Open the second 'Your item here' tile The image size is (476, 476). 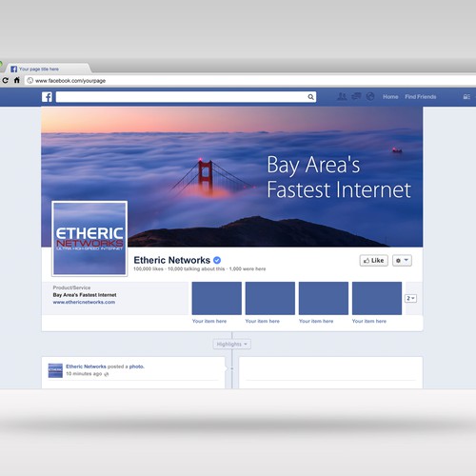click(x=270, y=298)
